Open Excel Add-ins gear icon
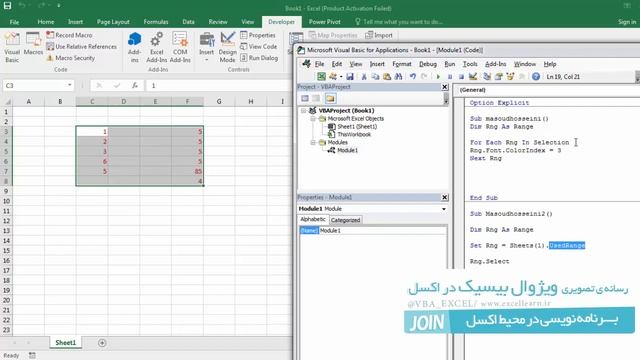This screenshot has width=640, height=360. pyautogui.click(x=157, y=47)
